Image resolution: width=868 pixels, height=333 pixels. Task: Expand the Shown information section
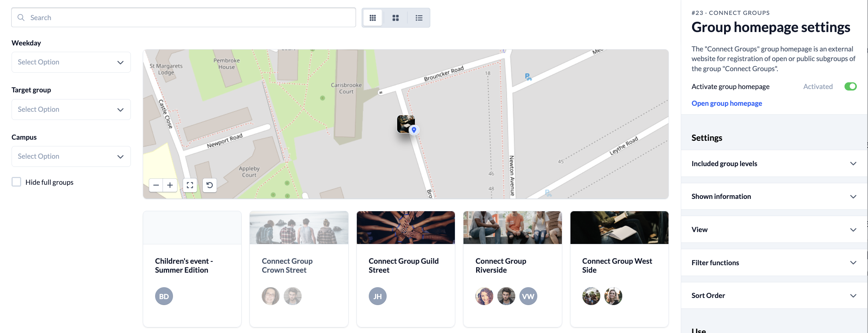click(774, 196)
